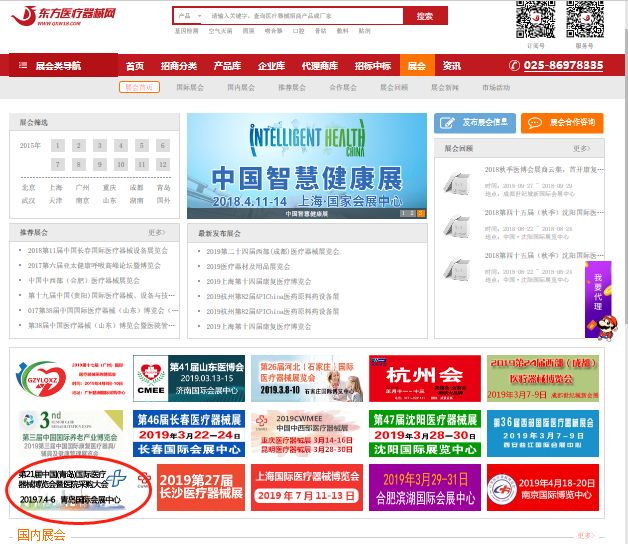Open the 第46届长春医疗器械展 banner

click(189, 433)
